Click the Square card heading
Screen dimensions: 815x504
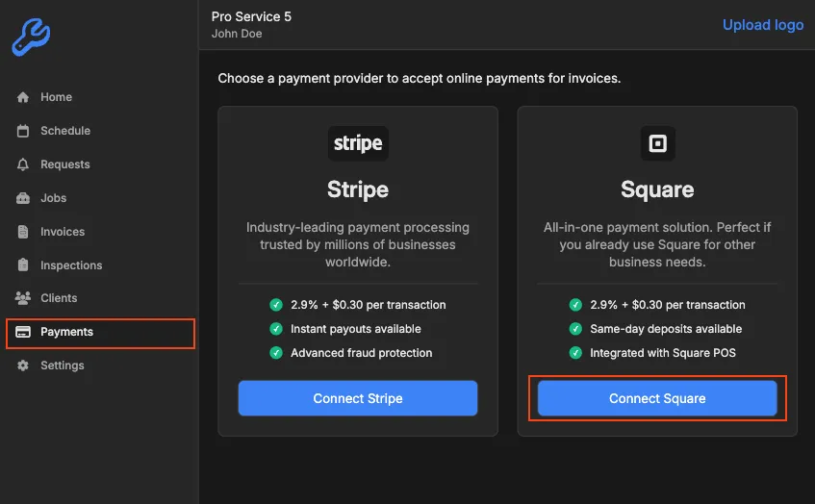click(x=657, y=189)
